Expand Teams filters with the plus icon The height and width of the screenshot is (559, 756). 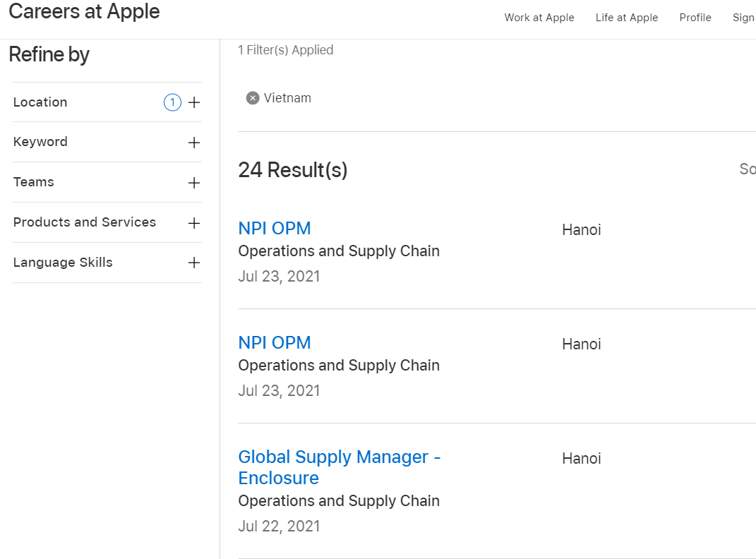[194, 182]
